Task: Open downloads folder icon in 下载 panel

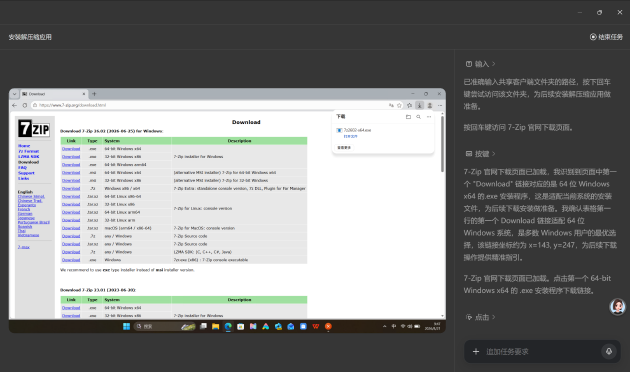Action: click(x=408, y=117)
